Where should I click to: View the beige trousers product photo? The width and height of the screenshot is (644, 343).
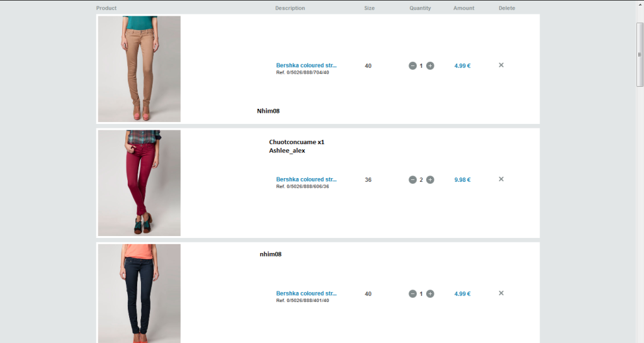click(139, 69)
